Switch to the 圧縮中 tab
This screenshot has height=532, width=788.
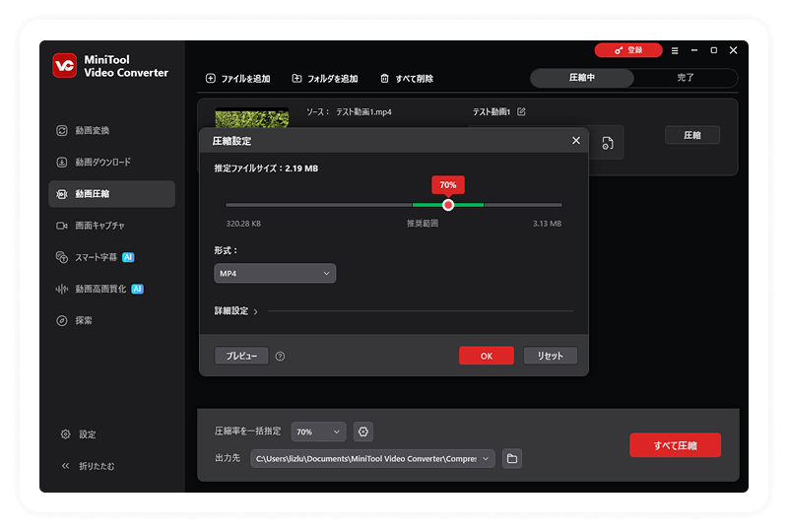(582, 78)
